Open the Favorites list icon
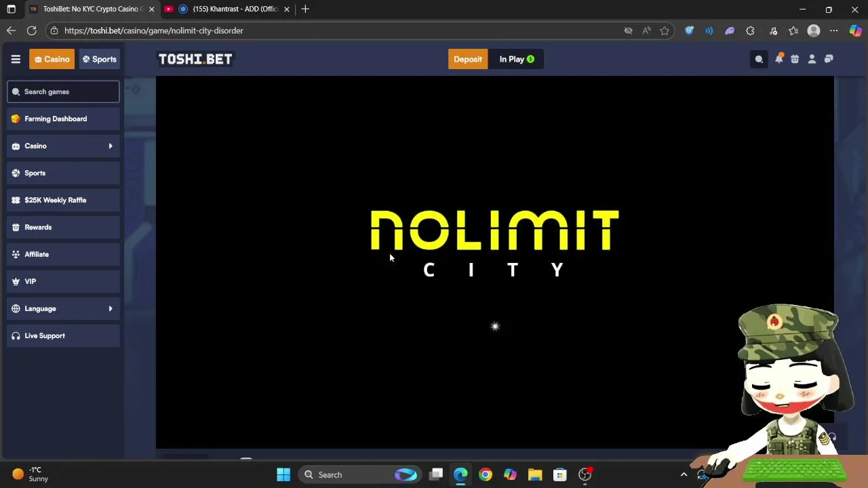The image size is (868, 488). pyautogui.click(x=793, y=30)
